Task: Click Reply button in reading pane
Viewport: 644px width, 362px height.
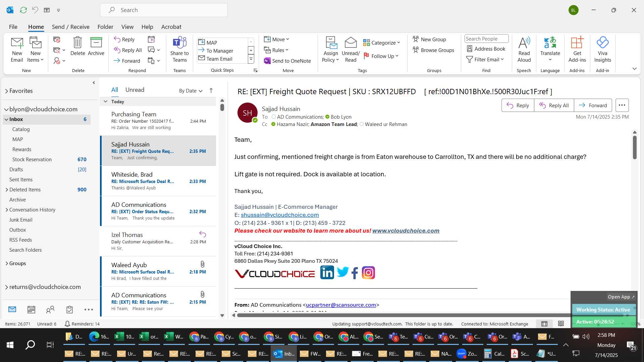Action: click(x=518, y=105)
